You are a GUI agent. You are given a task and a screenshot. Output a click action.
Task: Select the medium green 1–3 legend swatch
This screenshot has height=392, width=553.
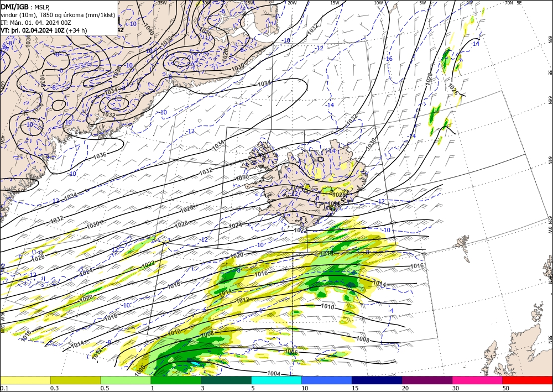[176, 380]
